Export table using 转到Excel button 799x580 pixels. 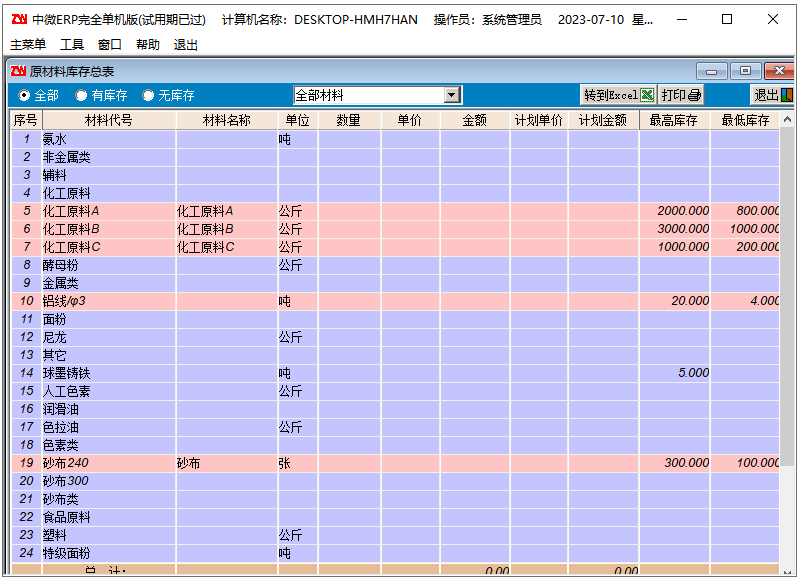(619, 95)
